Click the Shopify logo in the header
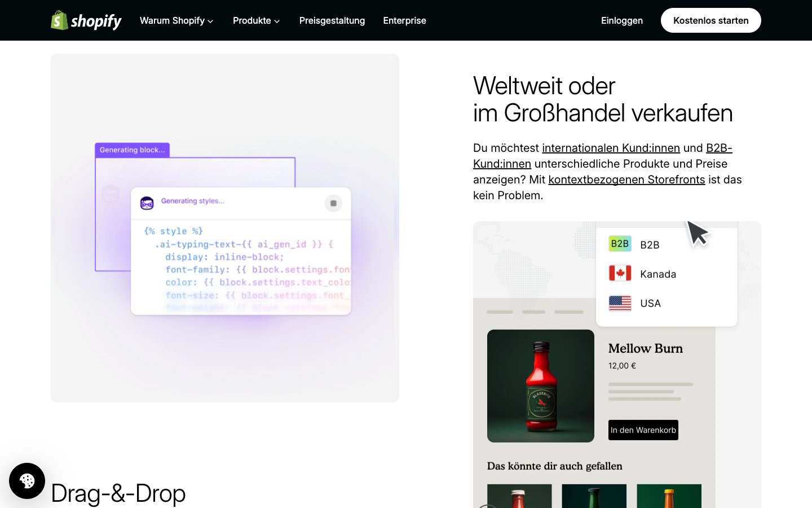Screen dimensions: 812x508 tap(86, 20)
